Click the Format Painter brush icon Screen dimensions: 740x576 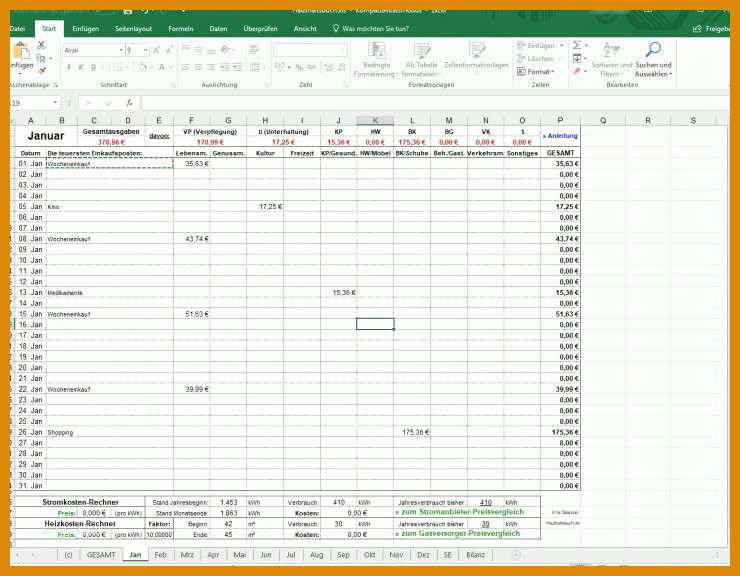coord(42,71)
